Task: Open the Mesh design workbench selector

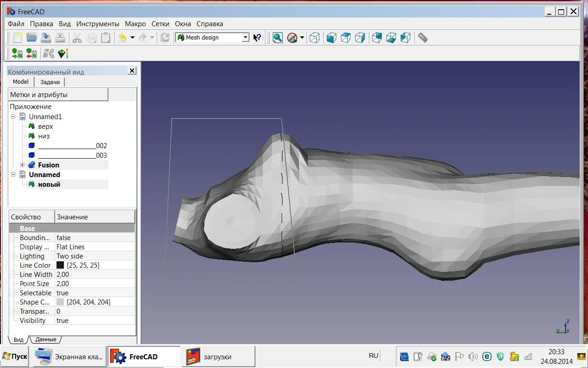Action: pos(213,38)
